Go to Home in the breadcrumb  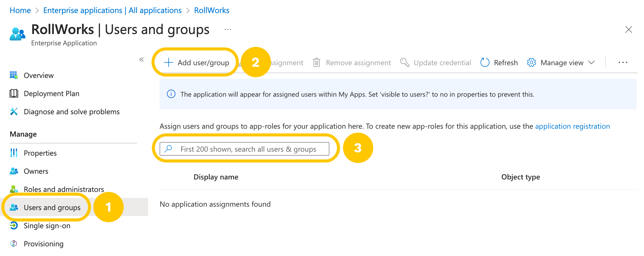(x=20, y=10)
